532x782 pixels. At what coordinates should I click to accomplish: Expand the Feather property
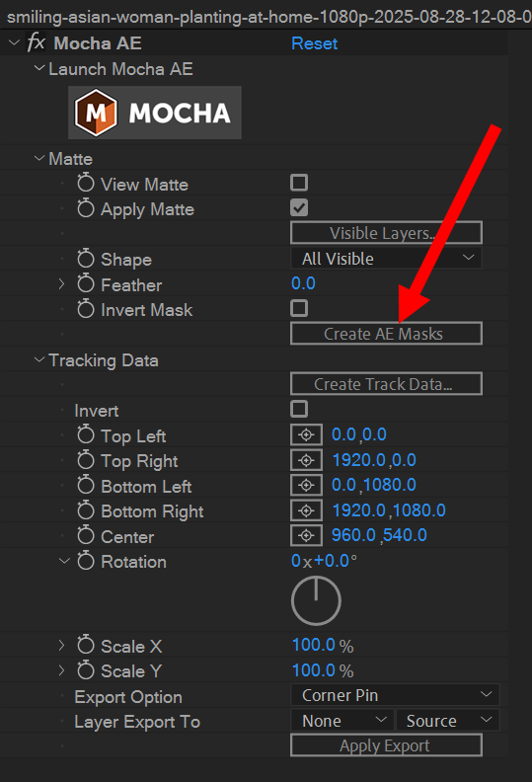click(62, 283)
